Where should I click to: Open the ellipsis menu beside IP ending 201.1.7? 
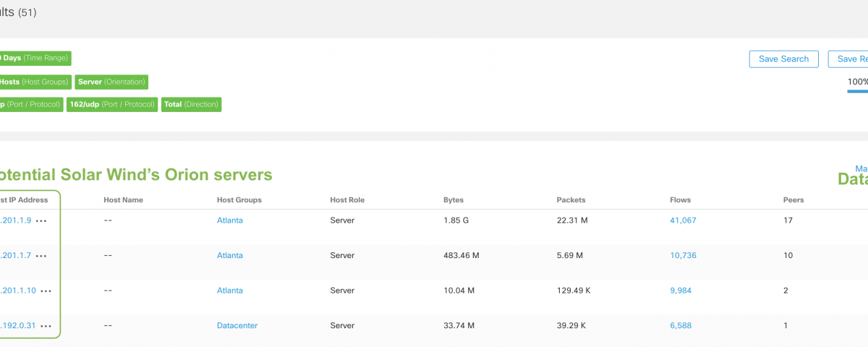(x=42, y=256)
